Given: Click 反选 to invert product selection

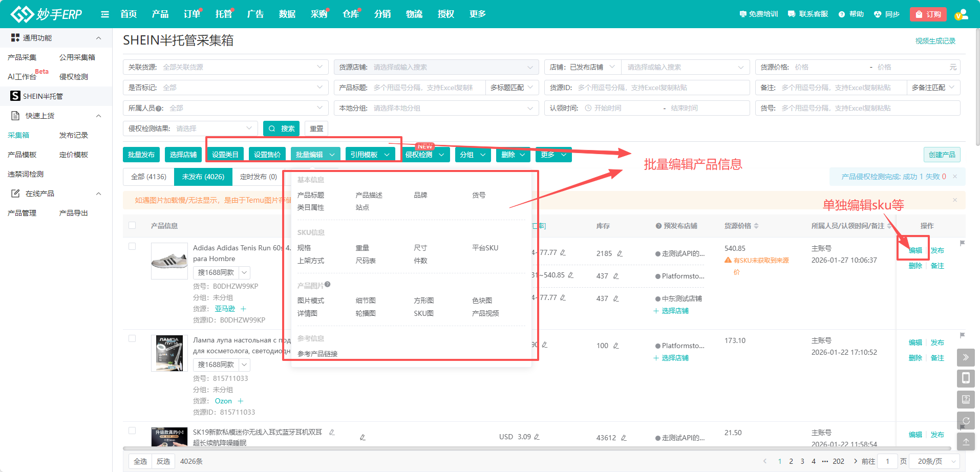Looking at the screenshot, I should coord(163,461).
